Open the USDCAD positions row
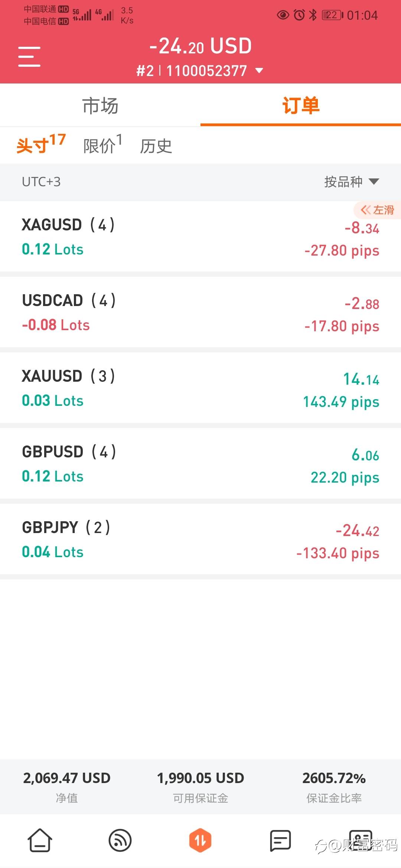 [x=200, y=312]
